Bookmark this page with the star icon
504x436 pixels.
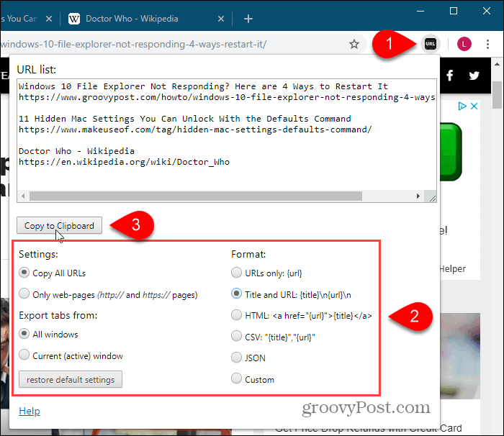(354, 44)
